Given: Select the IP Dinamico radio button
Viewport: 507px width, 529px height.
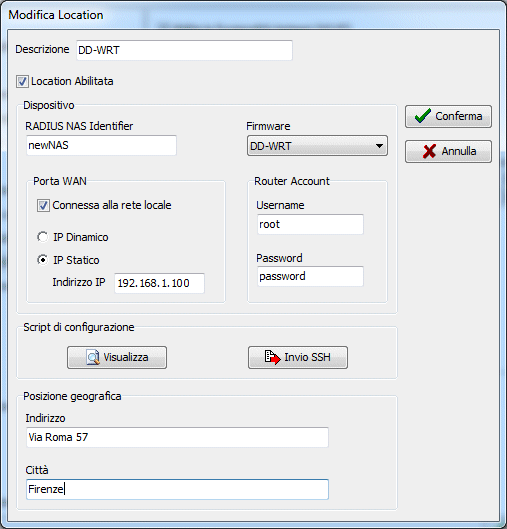Looking at the screenshot, I should click(43, 237).
